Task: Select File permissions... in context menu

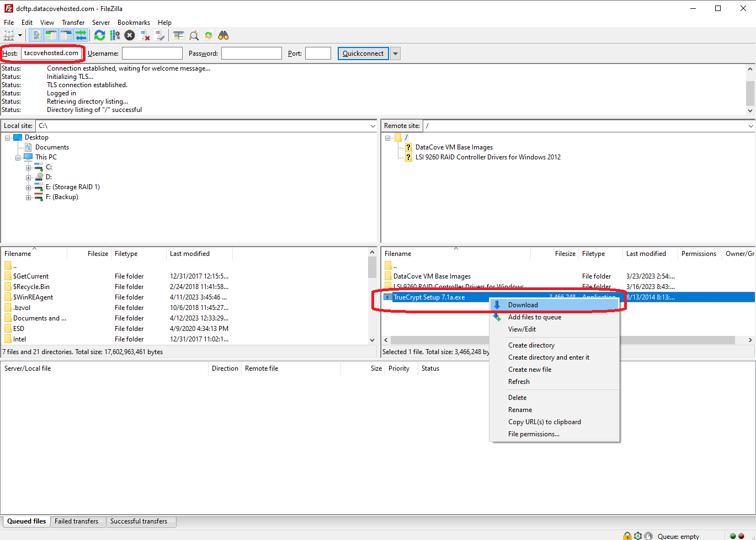Action: [555, 434]
